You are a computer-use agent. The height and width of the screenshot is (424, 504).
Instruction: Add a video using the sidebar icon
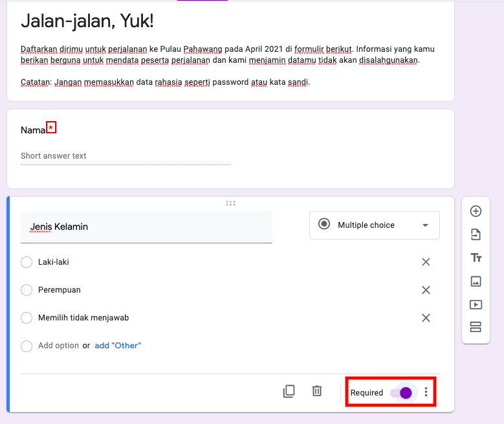point(476,304)
